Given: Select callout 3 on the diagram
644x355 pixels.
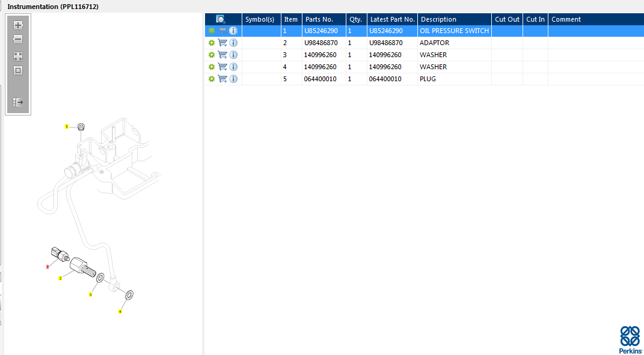Looking at the screenshot, I should click(x=90, y=295).
